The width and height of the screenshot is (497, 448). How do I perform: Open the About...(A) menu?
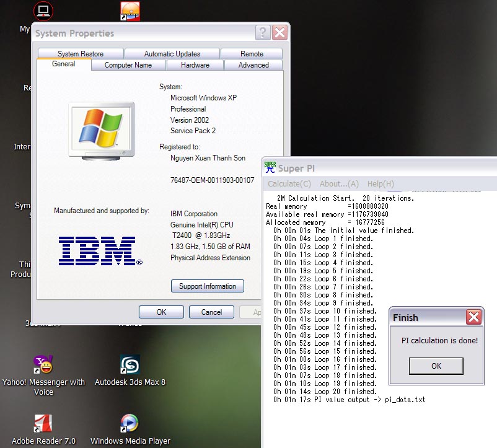click(x=339, y=183)
